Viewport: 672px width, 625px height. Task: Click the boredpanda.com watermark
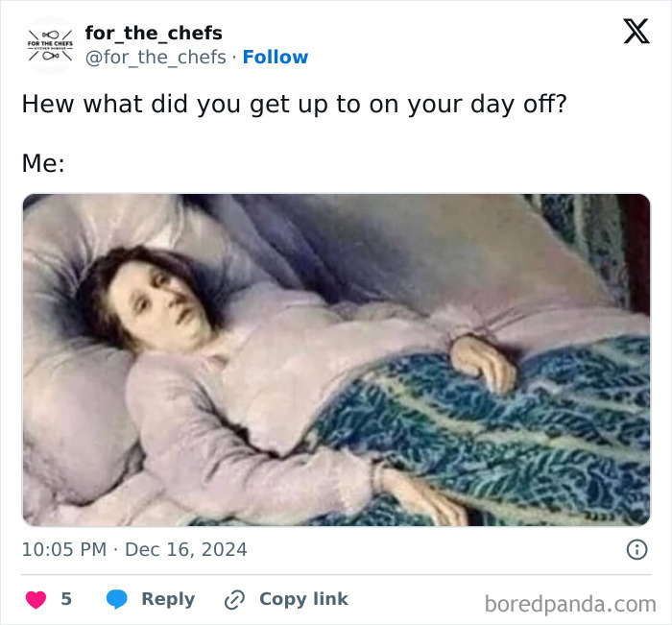point(570,605)
